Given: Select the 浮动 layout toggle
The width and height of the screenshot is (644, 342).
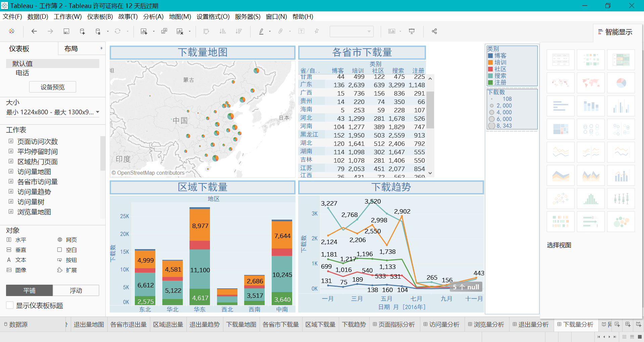Looking at the screenshot, I should pos(76,290).
